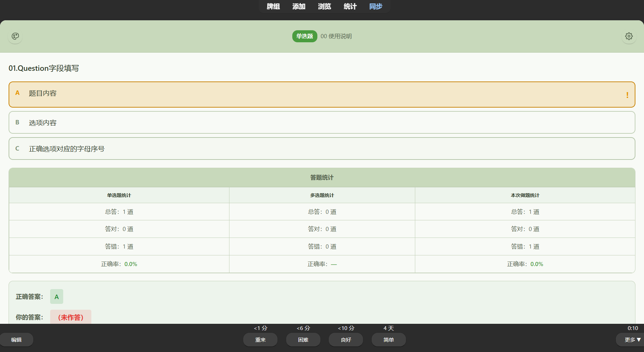Viewport: 644px width, 352px height.
Task: Click the (未作答) your answer badge
Action: coord(71,317)
